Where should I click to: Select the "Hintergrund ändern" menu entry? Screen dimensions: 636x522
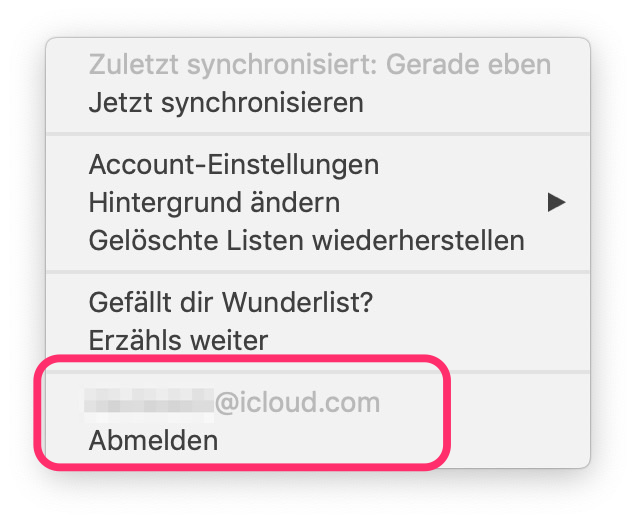click(214, 203)
